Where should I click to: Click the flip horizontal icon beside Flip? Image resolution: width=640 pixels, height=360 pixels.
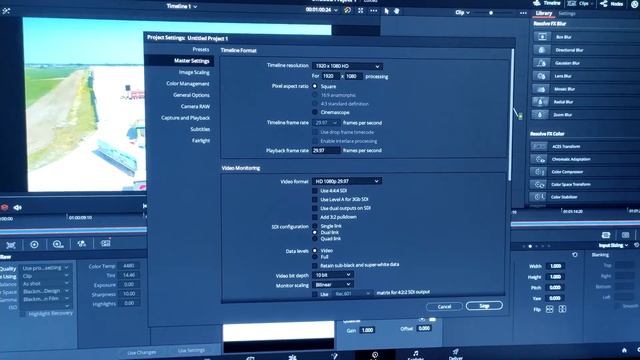pos(549,309)
